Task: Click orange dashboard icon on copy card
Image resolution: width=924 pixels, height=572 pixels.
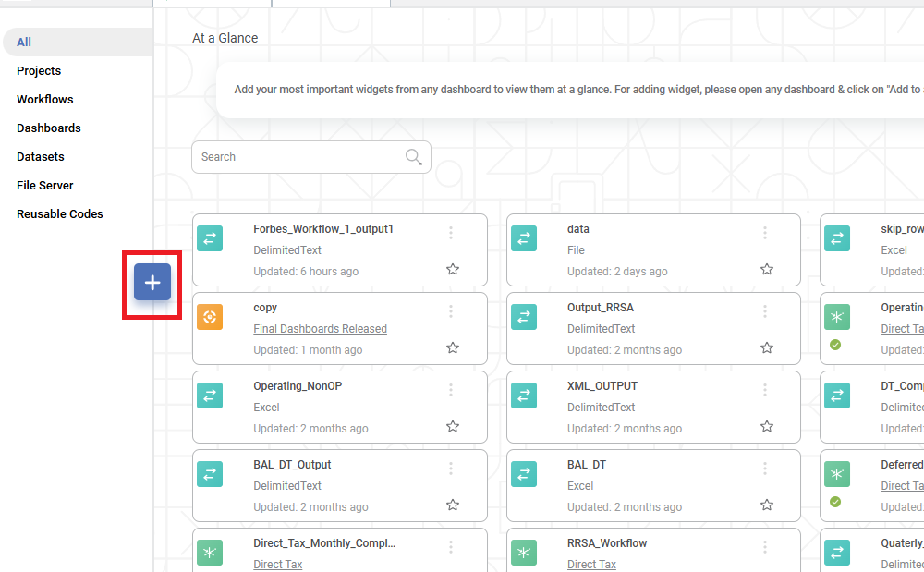Action: coord(210,317)
